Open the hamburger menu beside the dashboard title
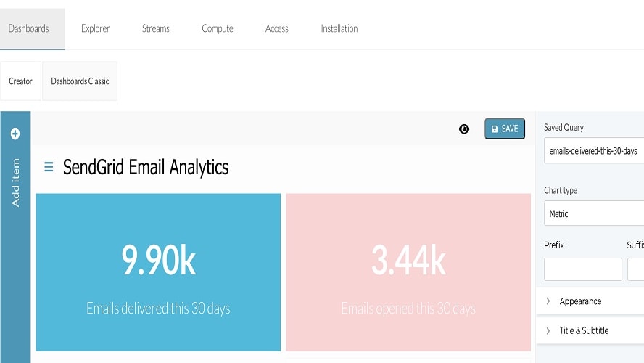Viewport: 644px width, 363px height. point(49,167)
